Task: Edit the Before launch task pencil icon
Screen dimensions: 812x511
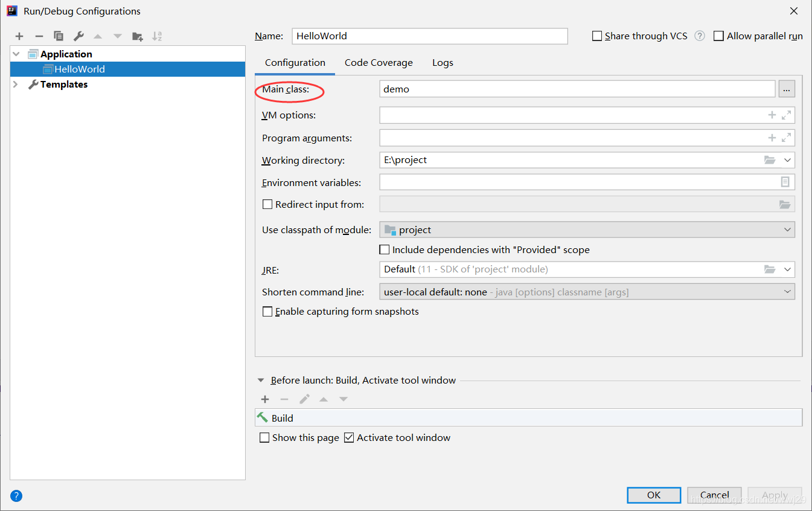Action: click(x=304, y=399)
